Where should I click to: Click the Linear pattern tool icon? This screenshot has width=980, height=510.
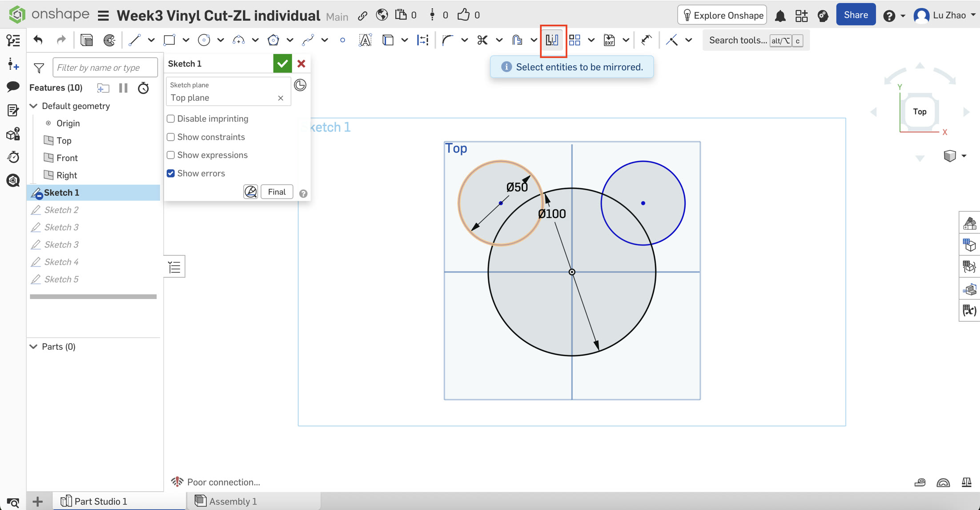574,40
